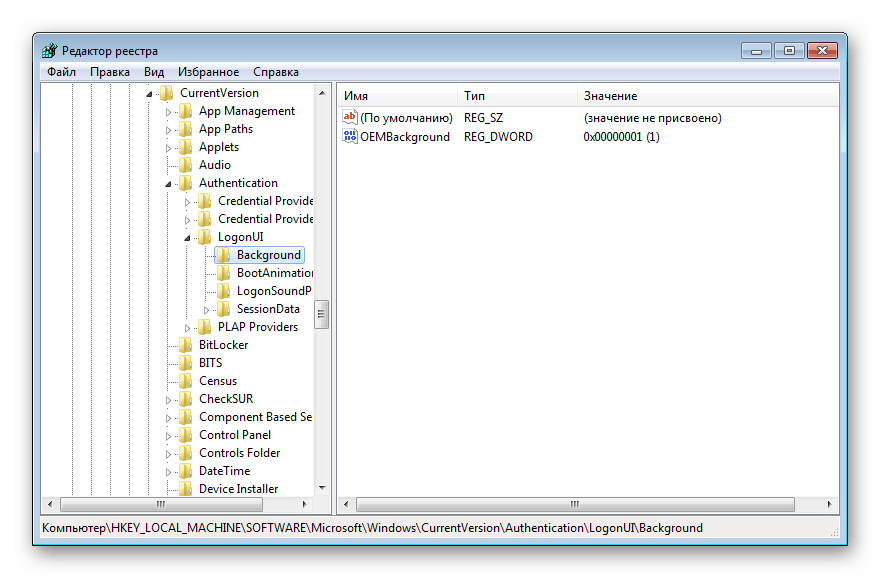Click the LogonUI folder icon
The width and height of the screenshot is (880, 578).
[205, 237]
